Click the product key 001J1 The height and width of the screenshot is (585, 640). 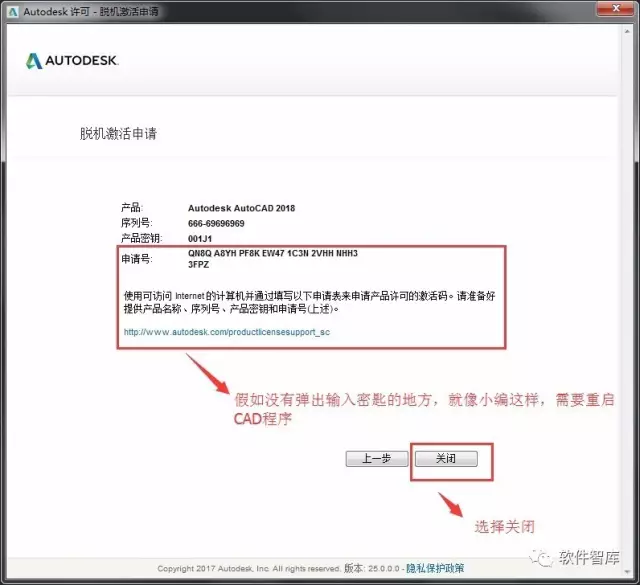200,238
